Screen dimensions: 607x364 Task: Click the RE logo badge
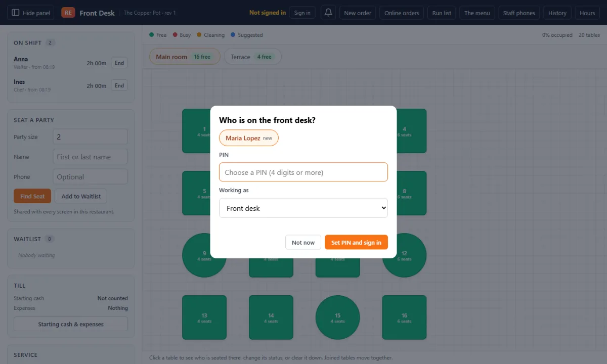click(x=68, y=13)
